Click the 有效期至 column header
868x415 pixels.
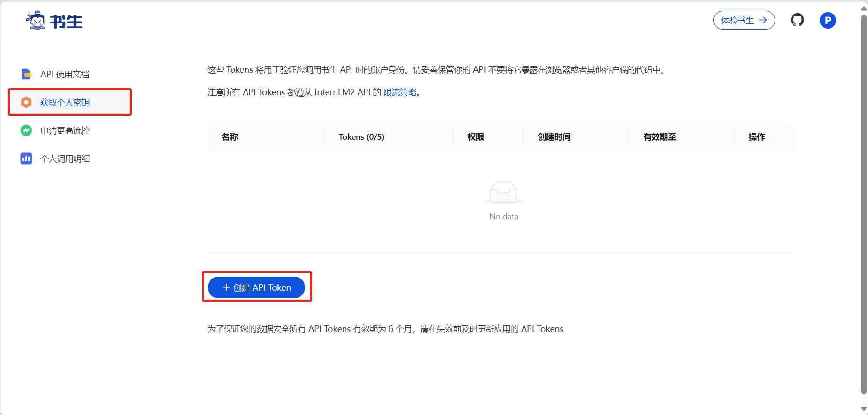pyautogui.click(x=681, y=137)
